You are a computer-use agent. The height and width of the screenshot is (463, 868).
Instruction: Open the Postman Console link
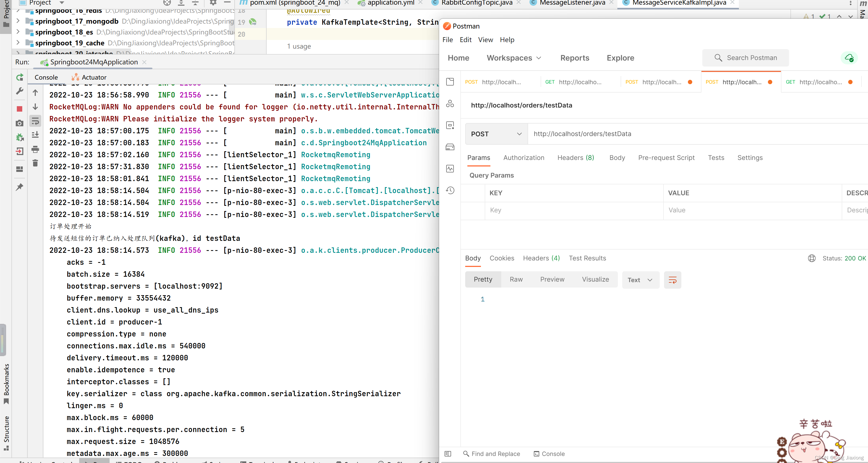pyautogui.click(x=549, y=453)
